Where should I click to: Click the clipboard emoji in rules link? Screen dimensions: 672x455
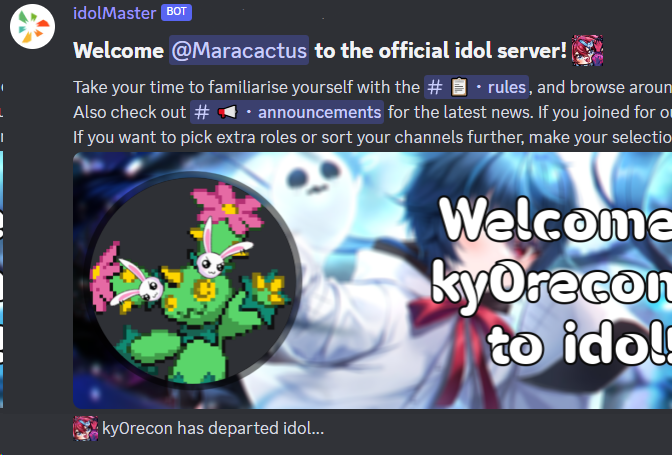tap(459, 87)
